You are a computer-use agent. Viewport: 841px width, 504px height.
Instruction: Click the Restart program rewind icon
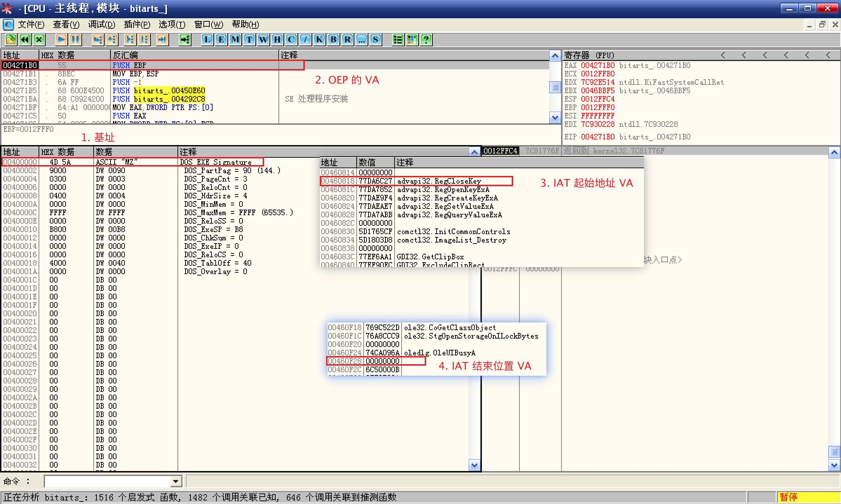[x=25, y=40]
